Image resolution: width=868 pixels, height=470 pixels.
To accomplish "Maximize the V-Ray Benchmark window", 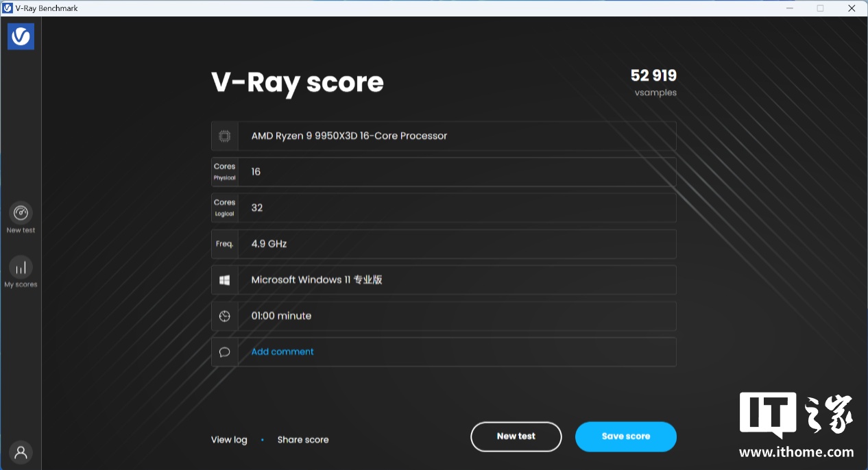I will [820, 8].
